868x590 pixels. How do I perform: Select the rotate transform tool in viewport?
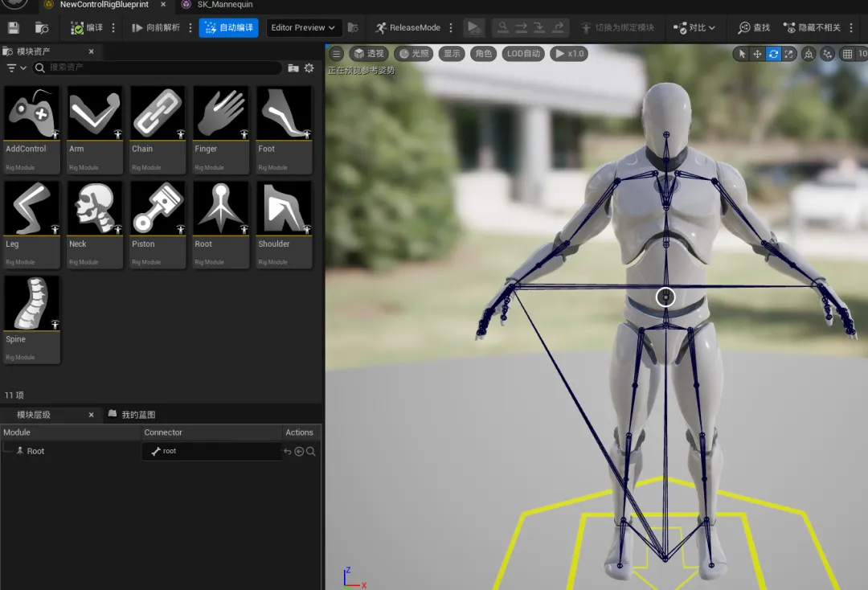click(x=773, y=54)
